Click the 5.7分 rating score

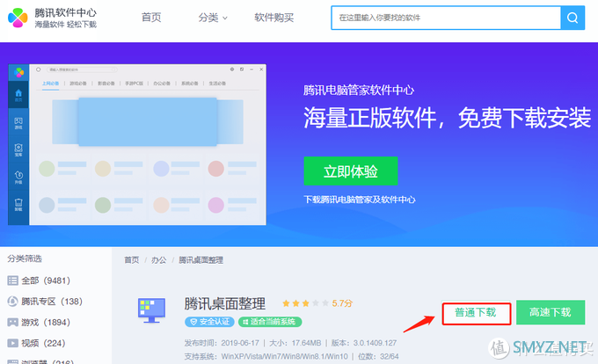pyautogui.click(x=342, y=303)
